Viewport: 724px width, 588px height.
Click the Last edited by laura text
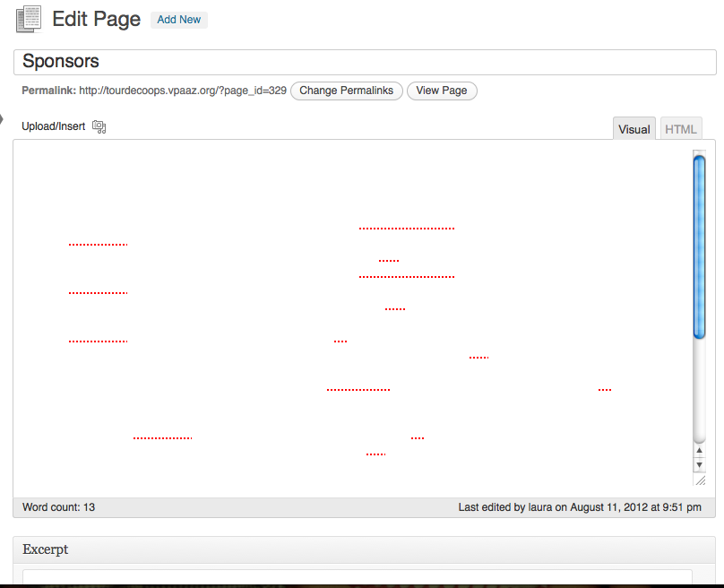580,507
